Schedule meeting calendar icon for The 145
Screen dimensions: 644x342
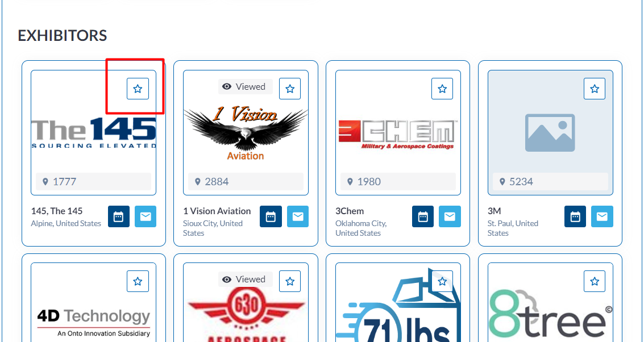[119, 216]
